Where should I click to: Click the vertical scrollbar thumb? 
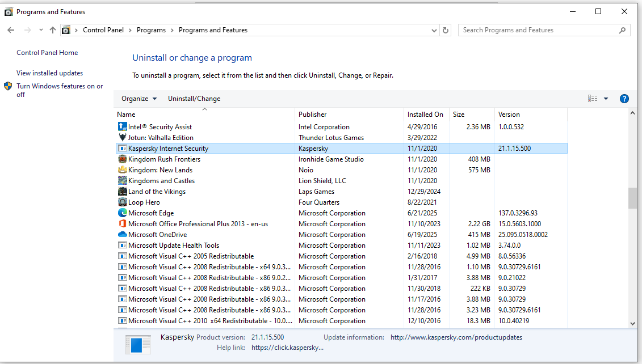(632, 198)
